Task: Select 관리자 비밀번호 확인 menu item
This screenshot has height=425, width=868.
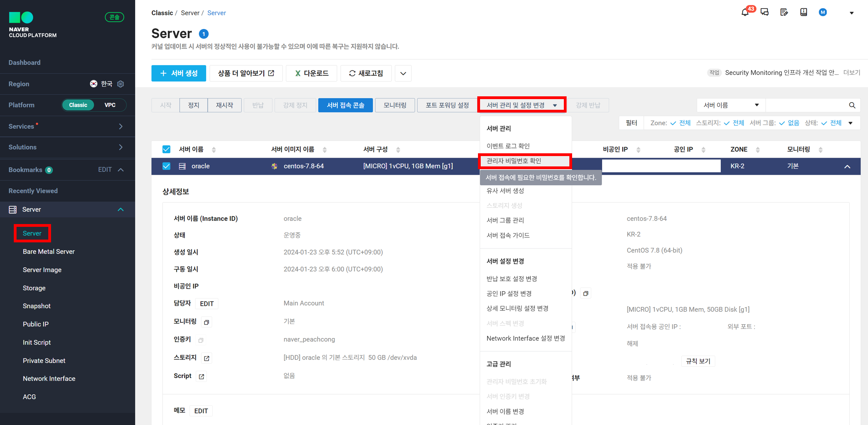Action: point(514,161)
